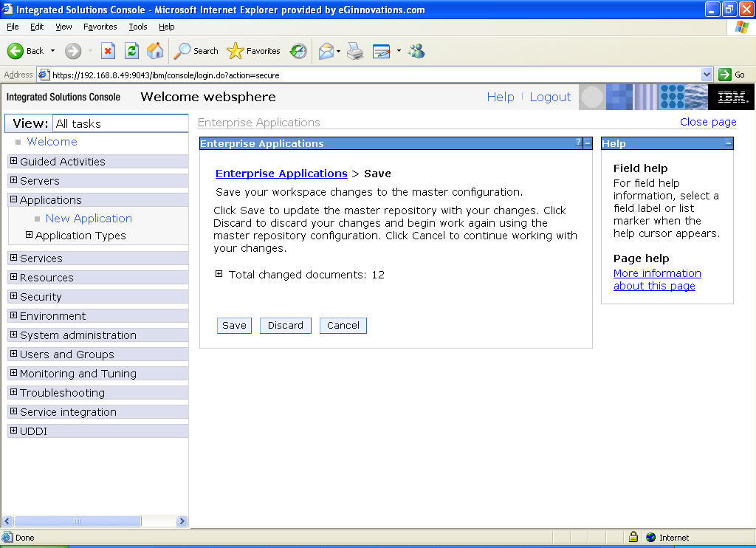Viewport: 756px width, 548px height.
Task: Click the Internet zone globe icon
Action: point(651,537)
